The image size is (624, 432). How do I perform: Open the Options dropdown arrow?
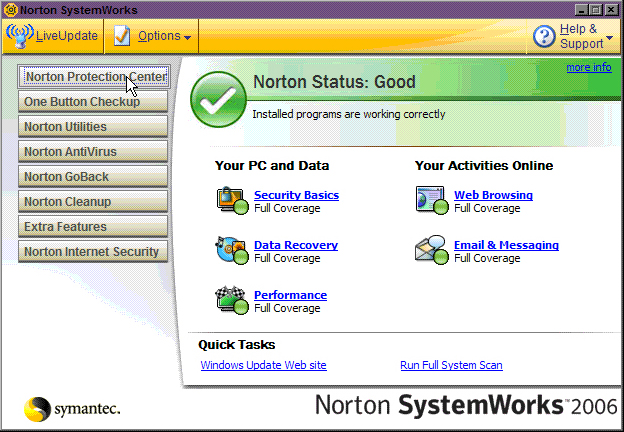[187, 38]
